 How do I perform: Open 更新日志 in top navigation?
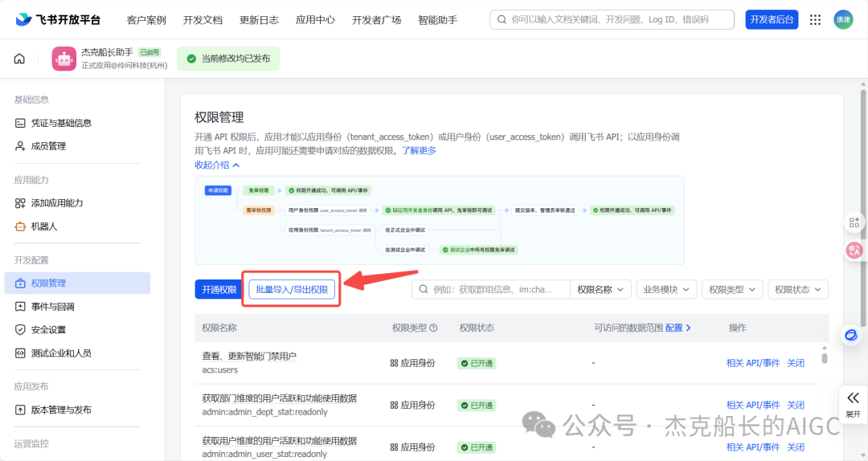click(259, 20)
